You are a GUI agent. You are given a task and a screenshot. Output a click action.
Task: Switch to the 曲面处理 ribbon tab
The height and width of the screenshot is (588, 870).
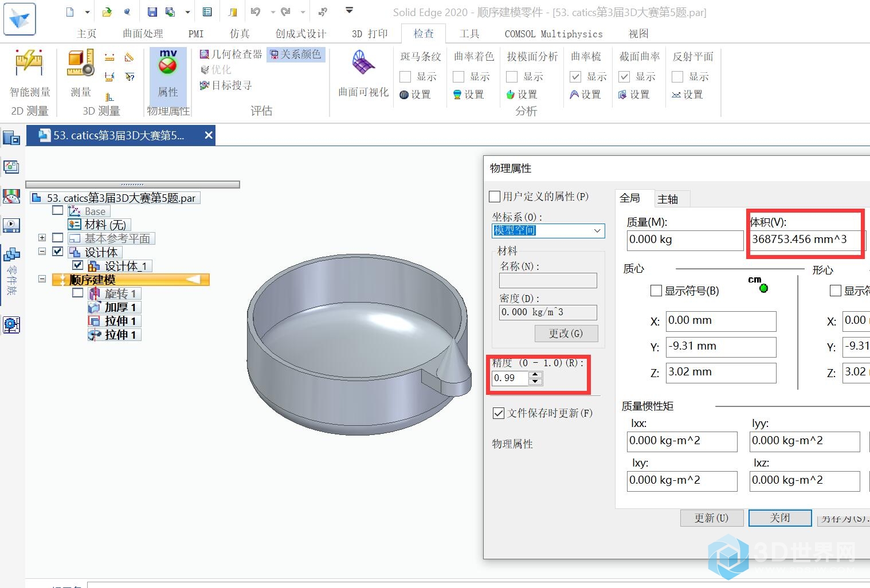pos(143,34)
